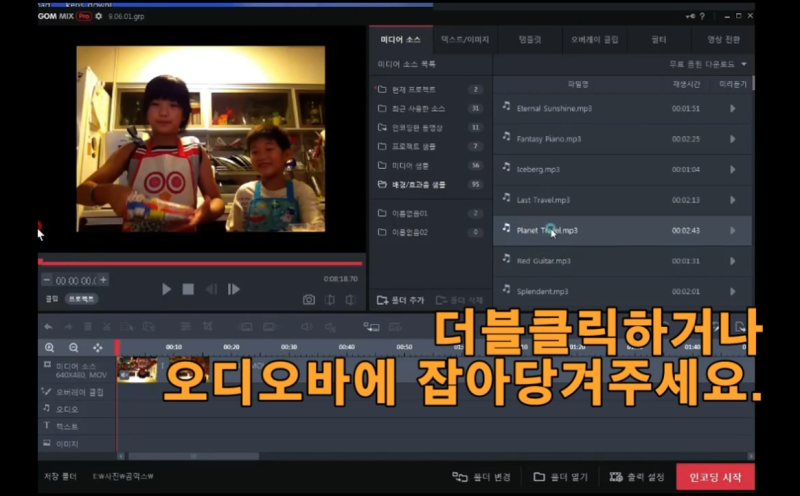Capture a snapshot with the camera icon

pos(309,300)
